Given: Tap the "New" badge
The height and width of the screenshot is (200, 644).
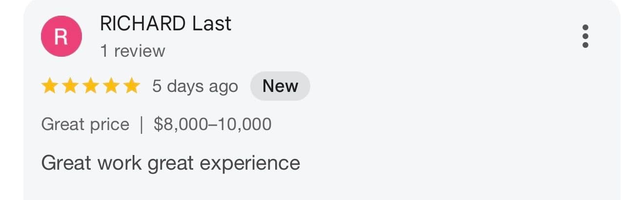Looking at the screenshot, I should [x=280, y=86].
